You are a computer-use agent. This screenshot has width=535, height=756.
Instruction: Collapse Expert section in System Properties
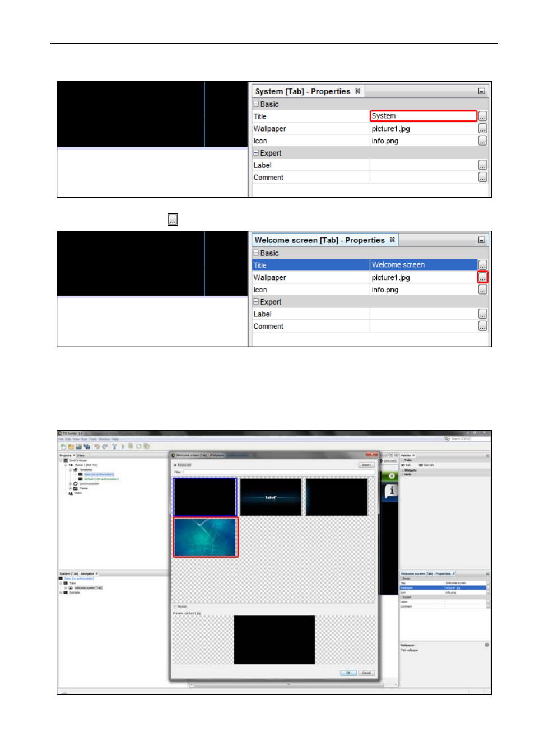(x=256, y=153)
